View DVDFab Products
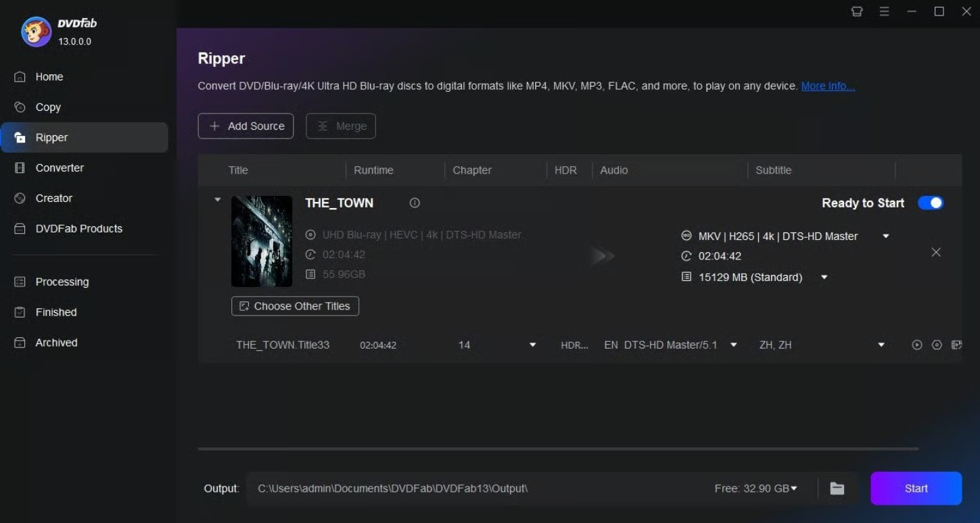The width and height of the screenshot is (980, 523). tap(78, 228)
